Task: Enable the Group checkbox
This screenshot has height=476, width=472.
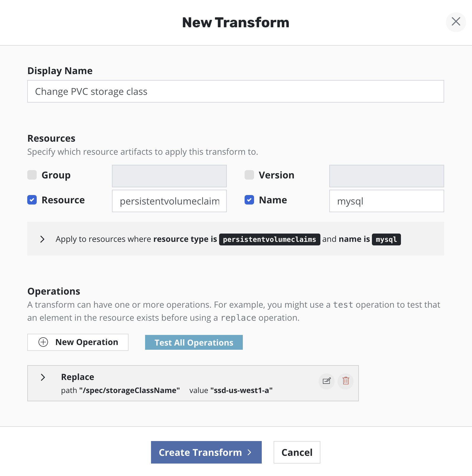Action: (x=32, y=175)
